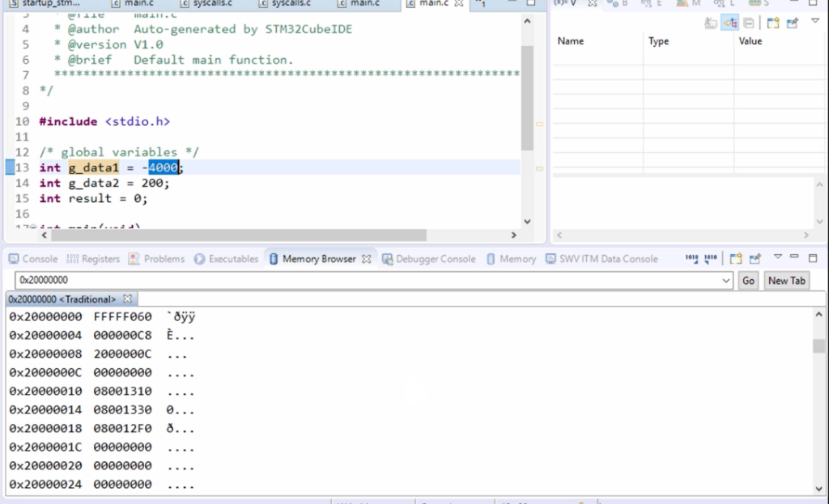Open new view icon in Memory Browser toolbar
This screenshot has height=504, width=829.
click(735, 258)
